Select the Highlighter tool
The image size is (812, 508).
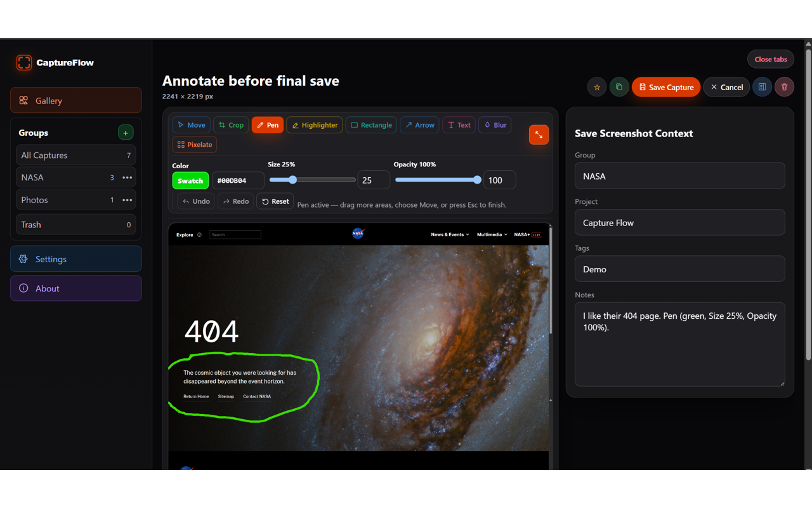coord(315,125)
